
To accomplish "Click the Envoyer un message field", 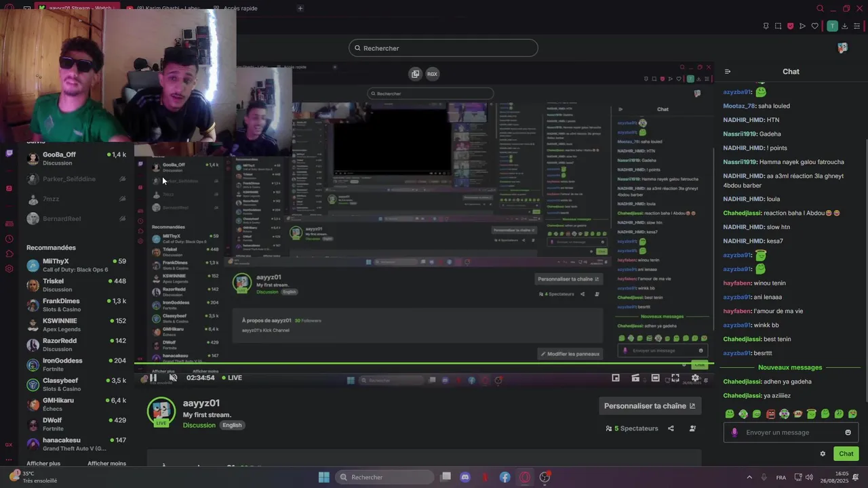I will tap(791, 432).
